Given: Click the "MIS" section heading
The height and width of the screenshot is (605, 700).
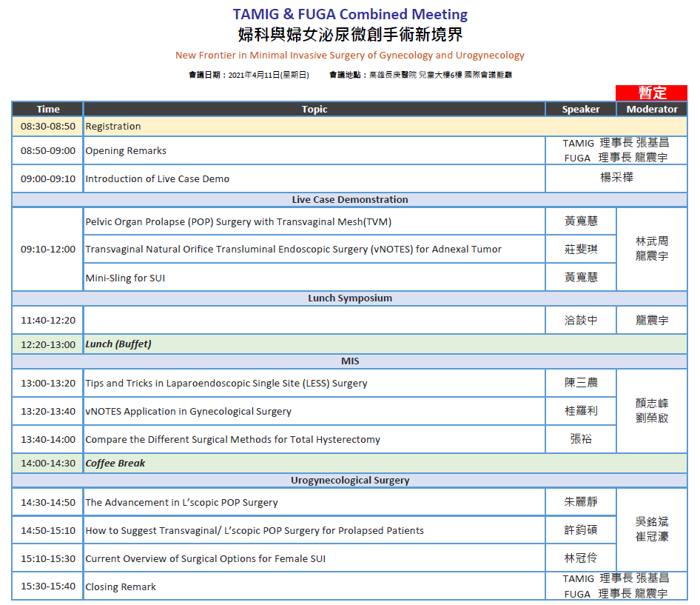Looking at the screenshot, I should [350, 361].
